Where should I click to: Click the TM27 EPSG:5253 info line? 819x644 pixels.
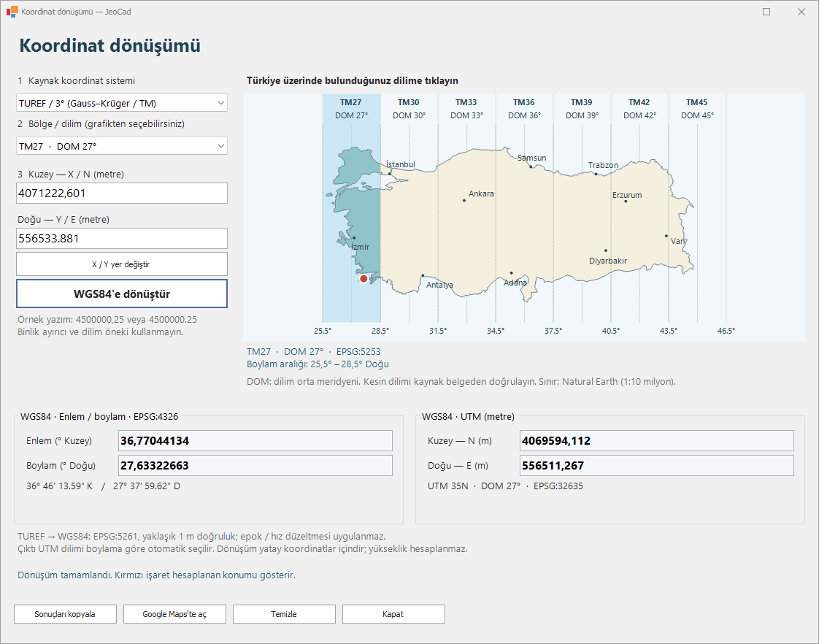(x=314, y=351)
